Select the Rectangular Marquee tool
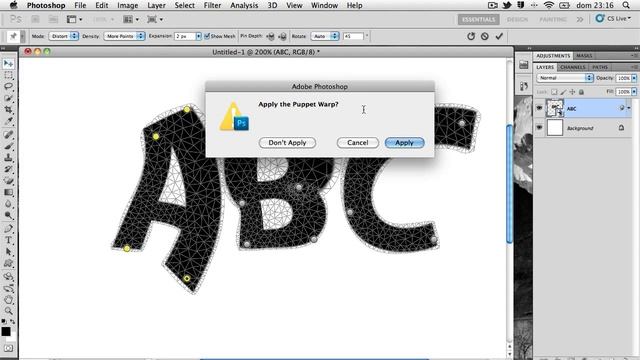Screen dimensions: 640x360 click(8, 76)
